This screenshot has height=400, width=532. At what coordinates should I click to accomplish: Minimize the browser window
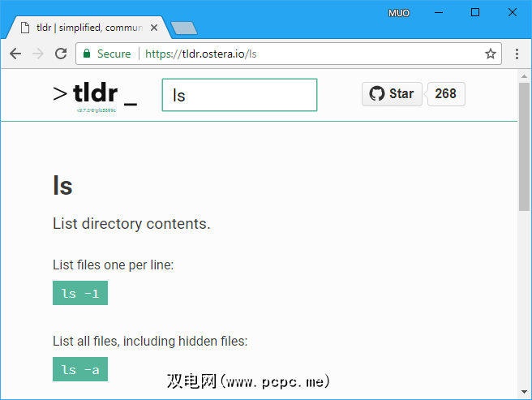pos(439,13)
